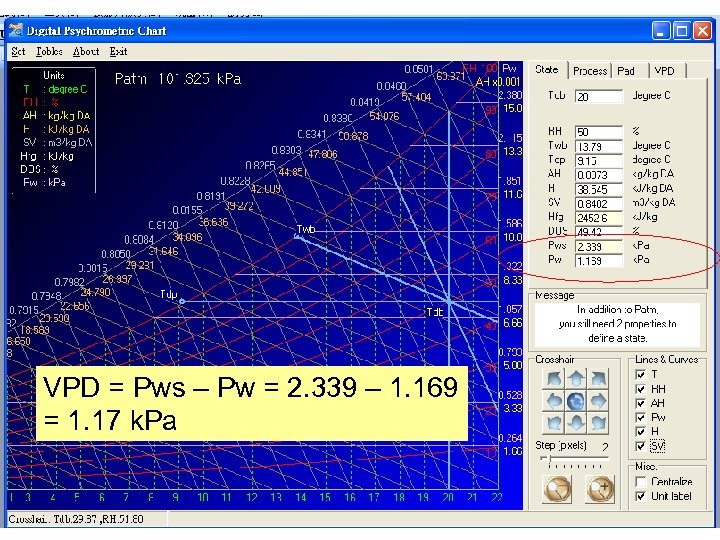Disable the SV curves checkbox

click(640, 446)
